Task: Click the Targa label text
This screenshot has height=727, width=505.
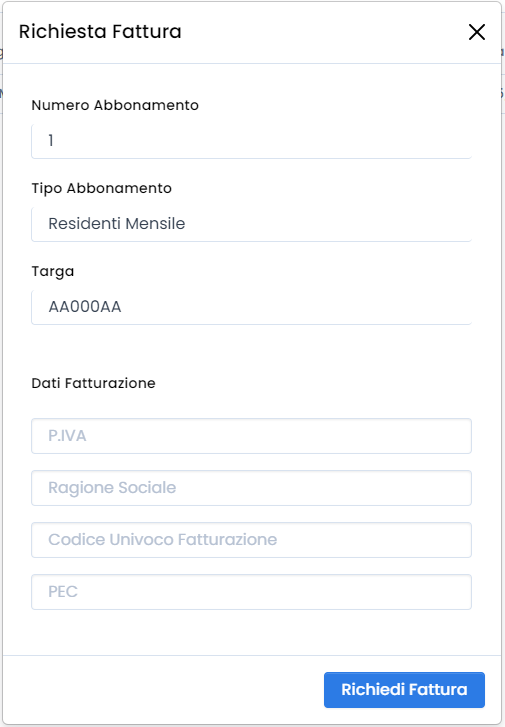Action: click(53, 271)
